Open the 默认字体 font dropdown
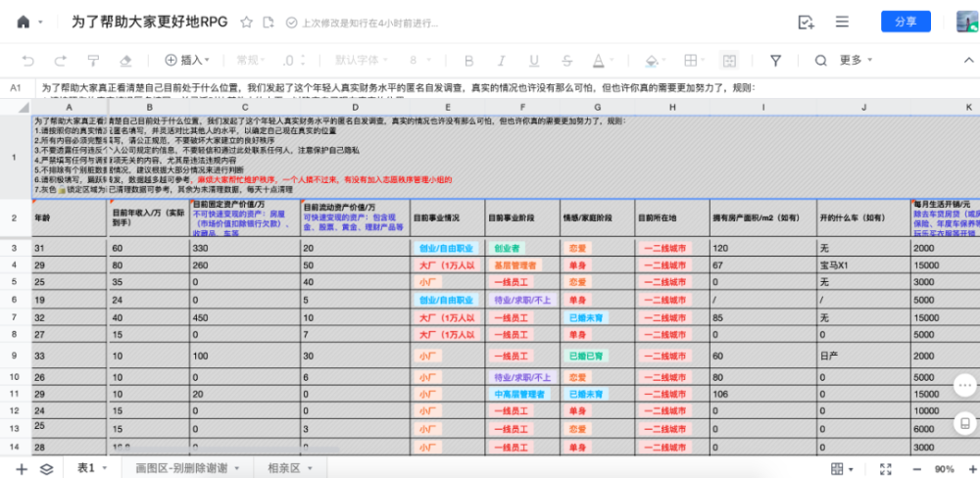The image size is (980, 478). pos(362,61)
